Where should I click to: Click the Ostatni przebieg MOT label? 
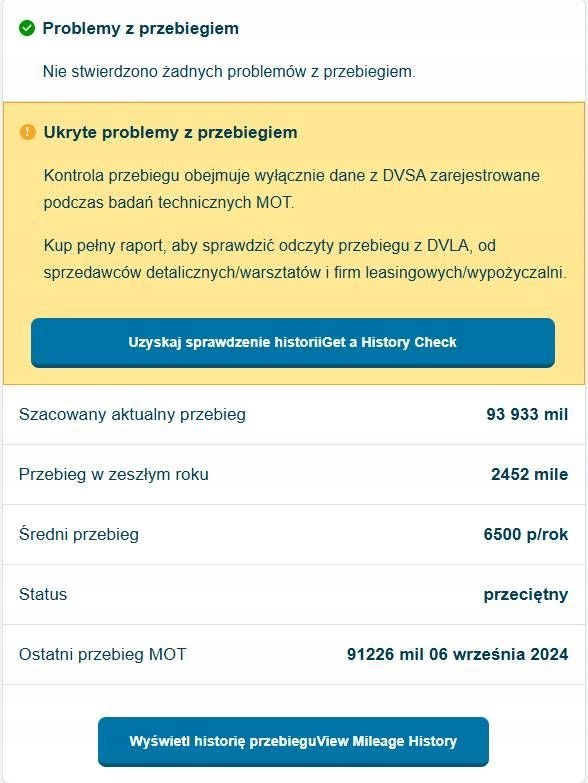pos(102,654)
